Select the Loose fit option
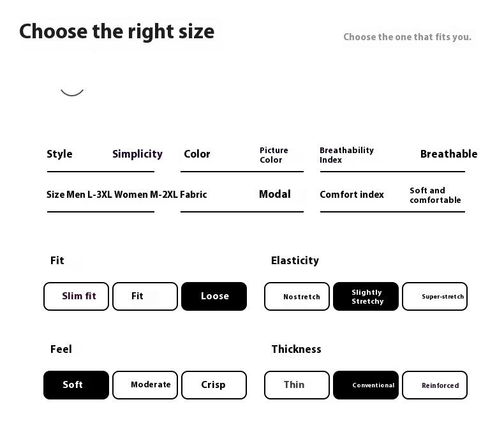The image size is (504, 432). tap(214, 297)
